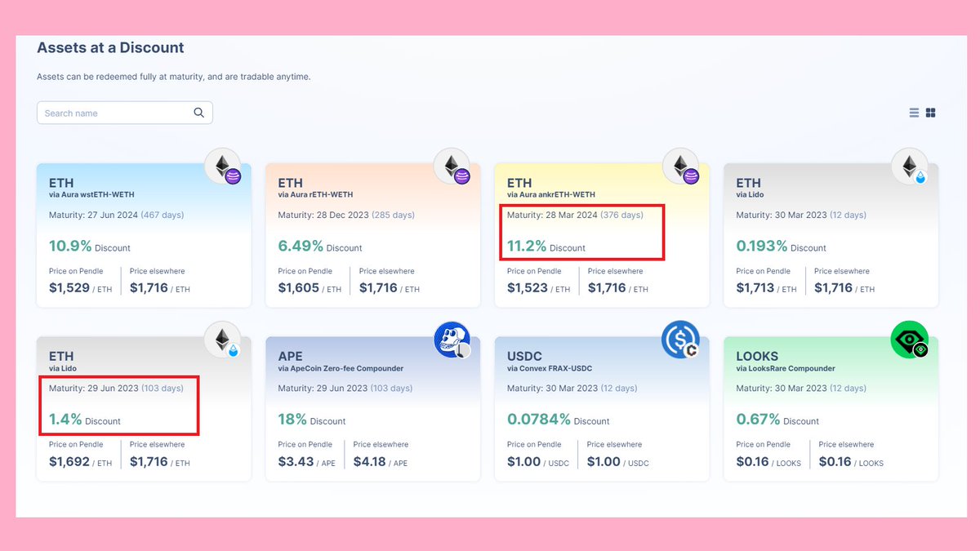
Task: Click Maturity: 28 Mar 2024 (376 days)
Action: click(575, 216)
